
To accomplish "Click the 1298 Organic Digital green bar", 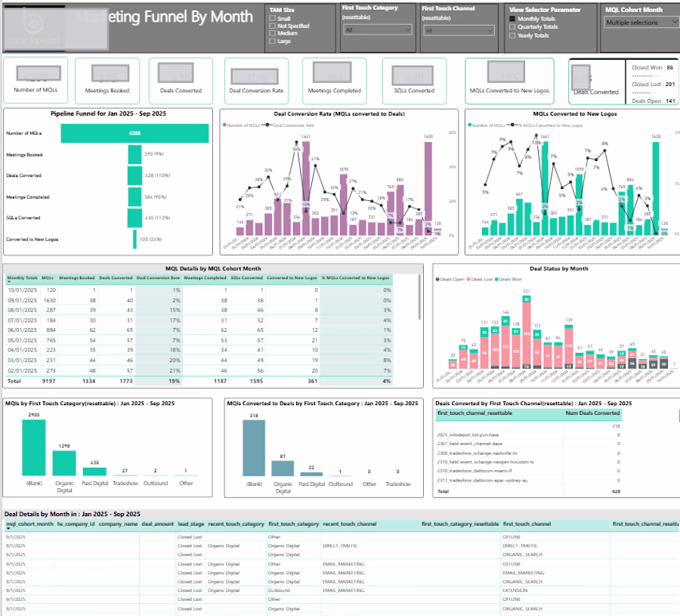I will click(64, 463).
